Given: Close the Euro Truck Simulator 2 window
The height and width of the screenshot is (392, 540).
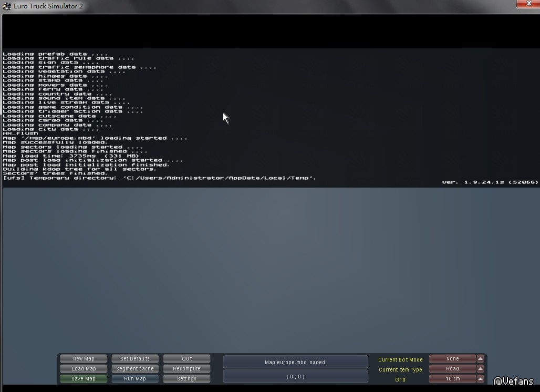Looking at the screenshot, I should [x=527, y=4].
